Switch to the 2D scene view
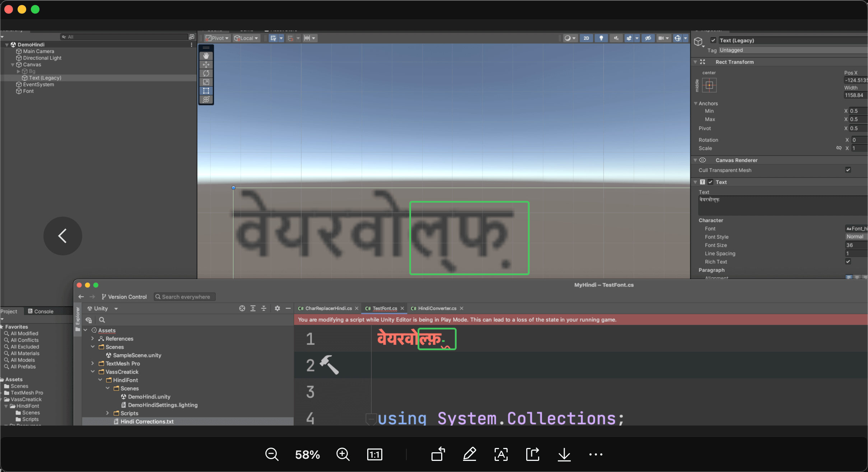The width and height of the screenshot is (868, 472). (x=586, y=38)
